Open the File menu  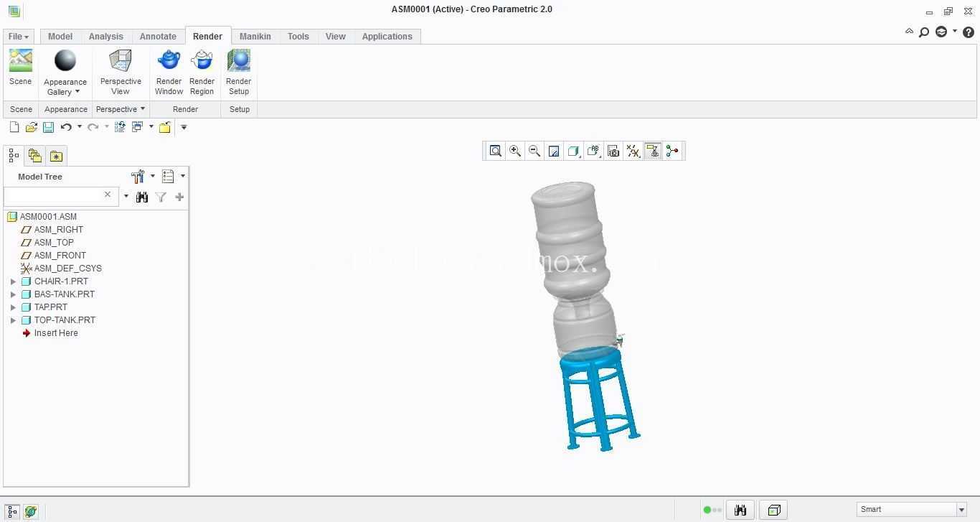(x=18, y=37)
